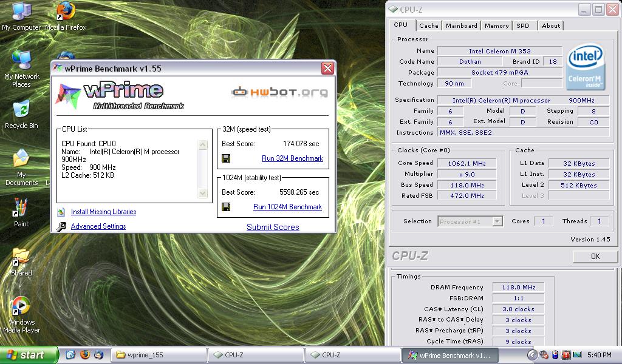Click floppy save icon for 32M score

click(x=226, y=158)
